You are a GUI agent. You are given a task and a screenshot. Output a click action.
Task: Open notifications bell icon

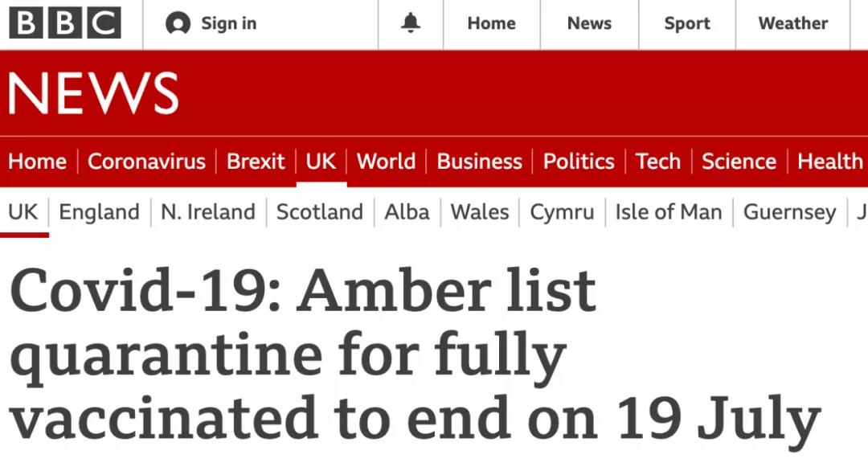(411, 23)
